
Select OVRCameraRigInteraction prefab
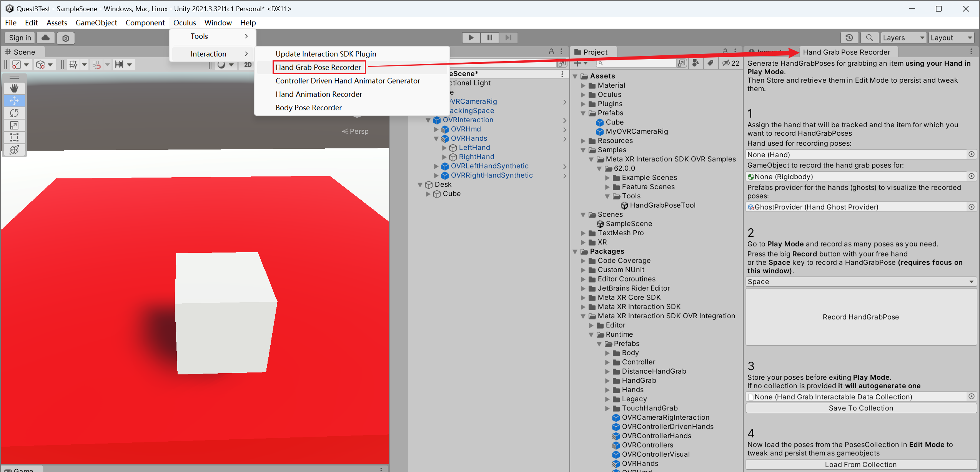tap(661, 417)
